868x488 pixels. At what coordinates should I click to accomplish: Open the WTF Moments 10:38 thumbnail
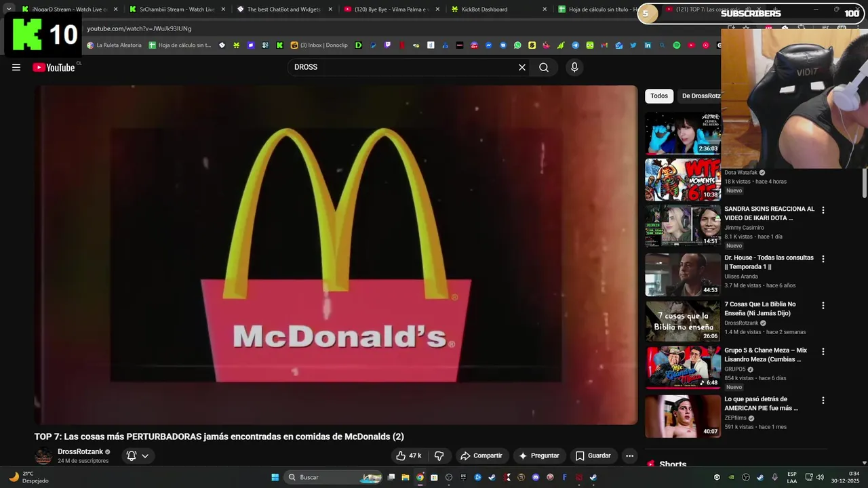[682, 180]
